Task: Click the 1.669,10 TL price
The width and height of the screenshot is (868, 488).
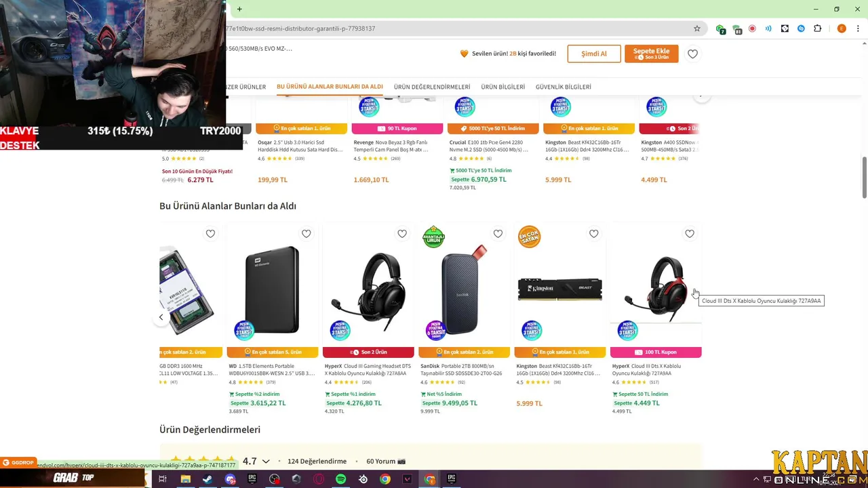Action: pos(371,180)
